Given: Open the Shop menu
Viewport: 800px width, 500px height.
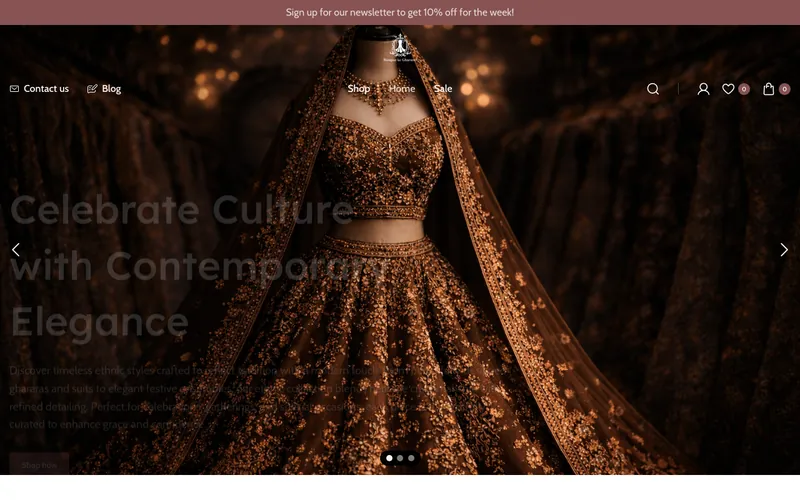Looking at the screenshot, I should pos(359,89).
